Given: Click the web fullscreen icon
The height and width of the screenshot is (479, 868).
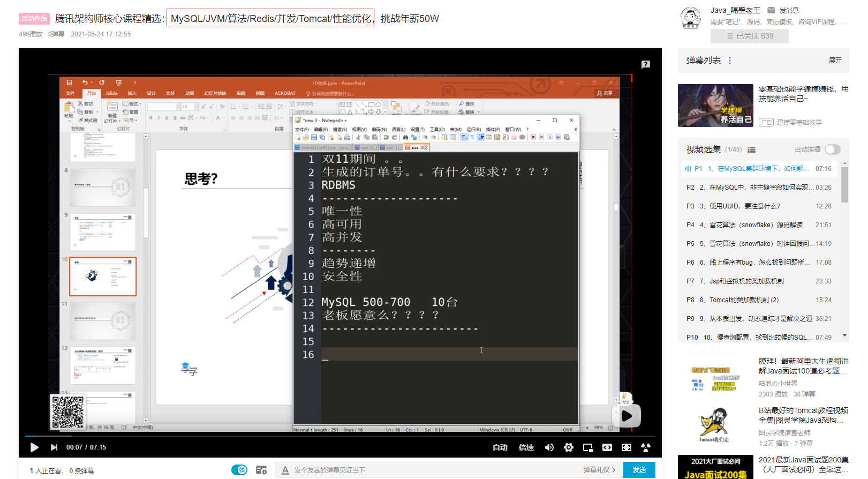Looking at the screenshot, I should 627,447.
